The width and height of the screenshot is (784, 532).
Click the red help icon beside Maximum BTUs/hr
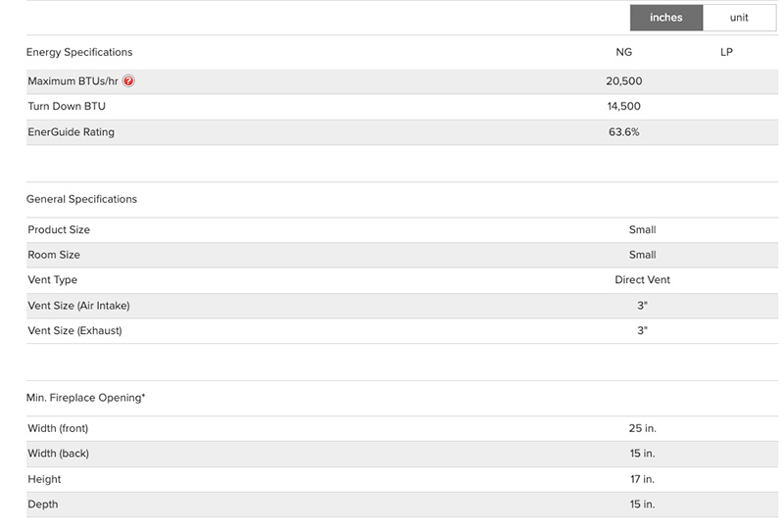tap(128, 81)
